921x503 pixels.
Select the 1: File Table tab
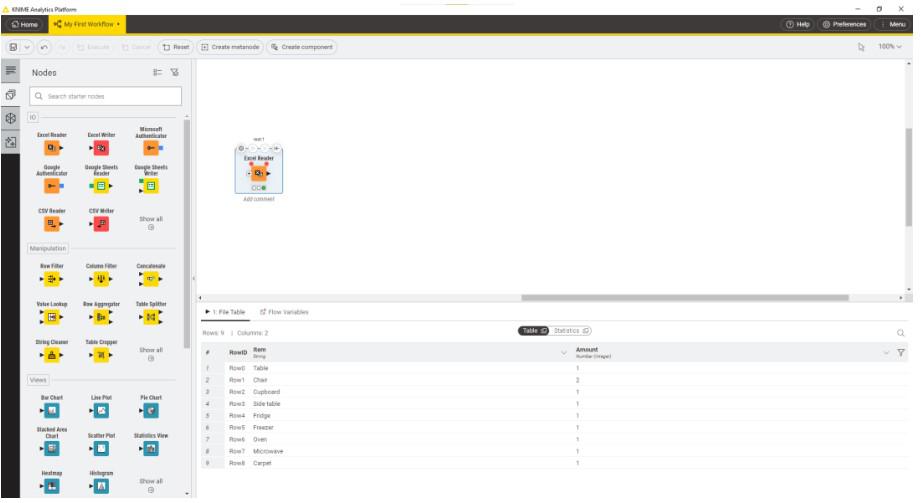[x=226, y=312]
